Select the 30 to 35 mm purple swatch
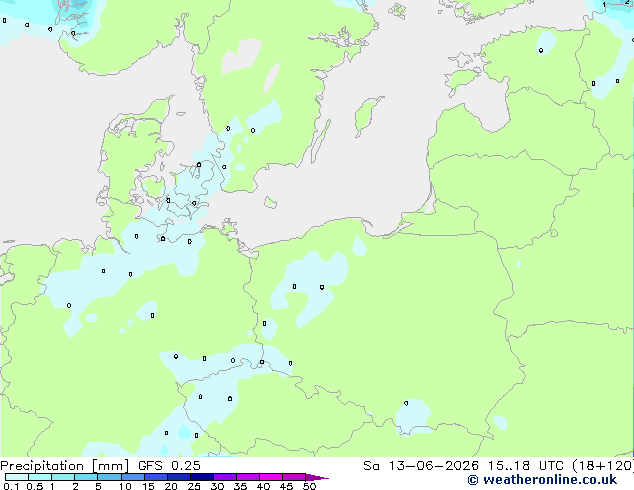The width and height of the screenshot is (634, 490). [225, 477]
